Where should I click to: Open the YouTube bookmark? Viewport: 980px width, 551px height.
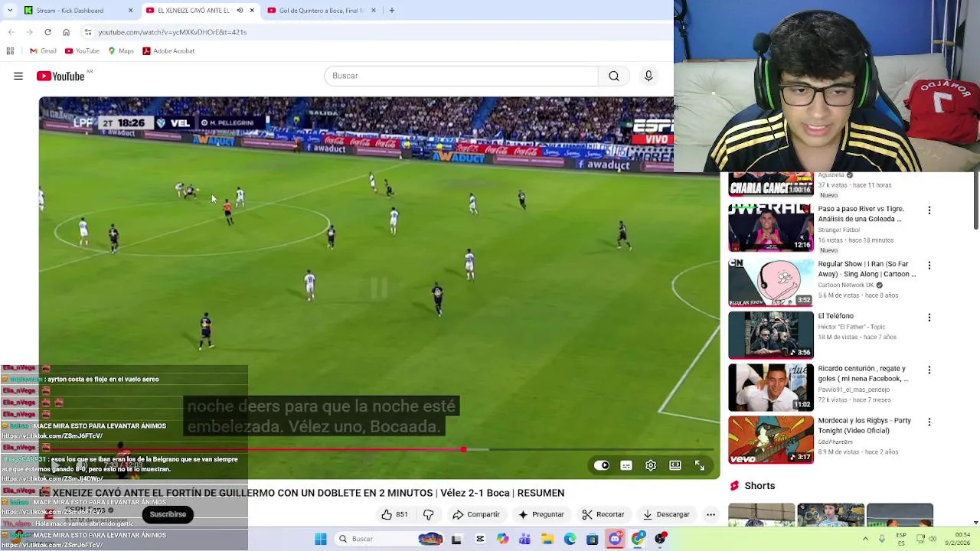coord(82,51)
